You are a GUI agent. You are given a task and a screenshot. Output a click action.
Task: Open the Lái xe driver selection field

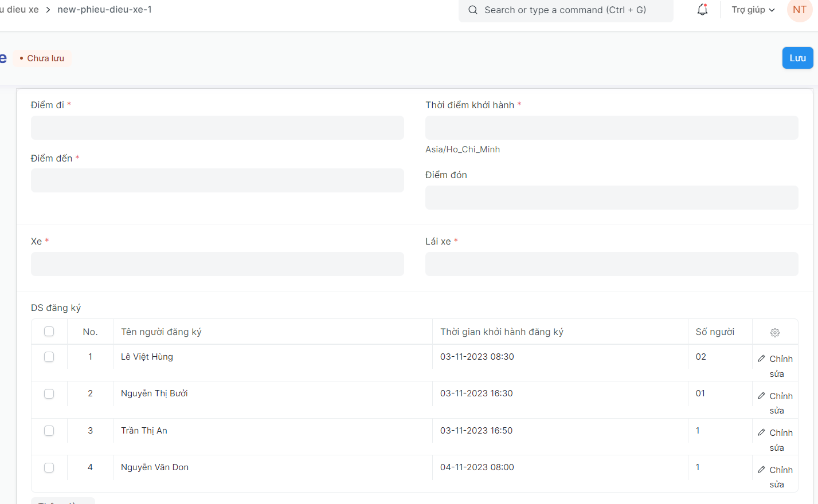point(611,264)
